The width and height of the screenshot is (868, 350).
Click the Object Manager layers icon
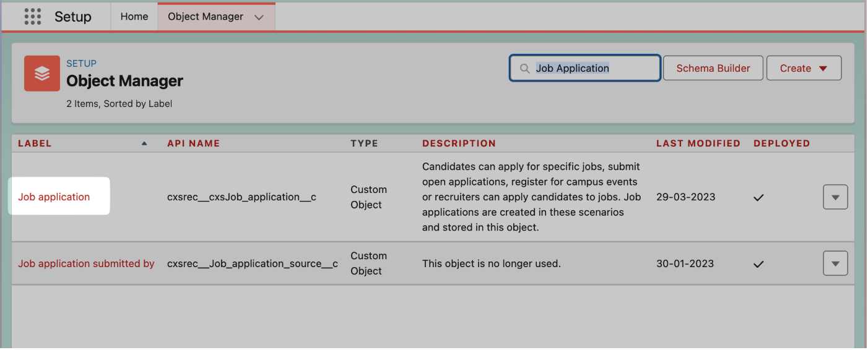42,74
